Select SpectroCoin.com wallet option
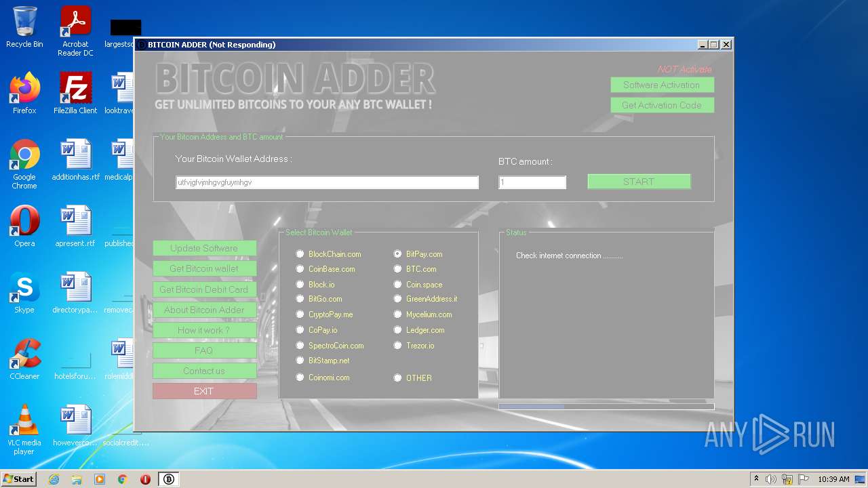This screenshot has height=488, width=868. click(x=330, y=346)
